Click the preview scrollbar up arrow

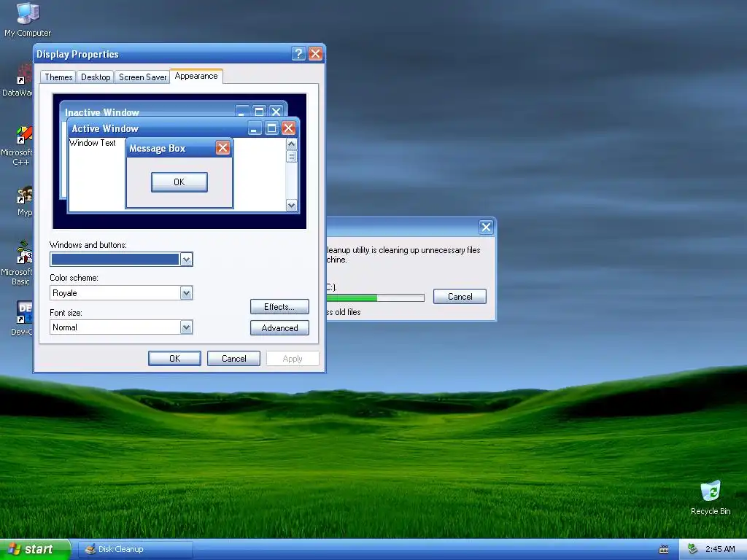[x=292, y=144]
